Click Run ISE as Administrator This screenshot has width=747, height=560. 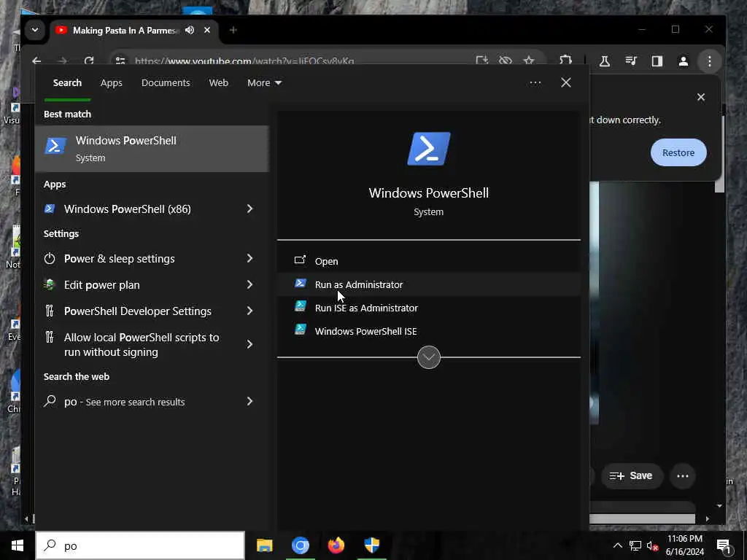click(x=429, y=308)
